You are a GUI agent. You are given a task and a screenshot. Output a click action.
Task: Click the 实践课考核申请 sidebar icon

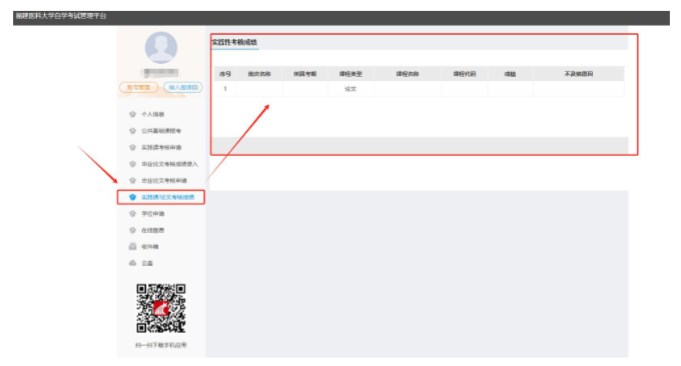(x=132, y=147)
